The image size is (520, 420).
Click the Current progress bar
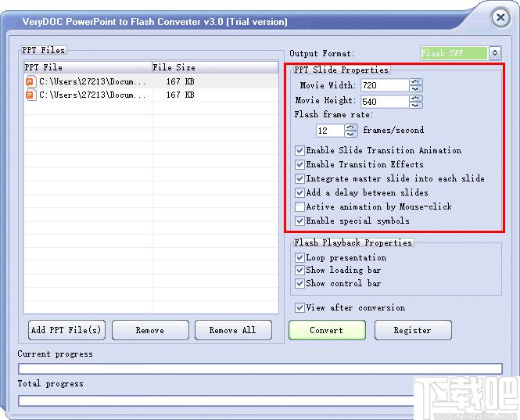pyautogui.click(x=260, y=368)
